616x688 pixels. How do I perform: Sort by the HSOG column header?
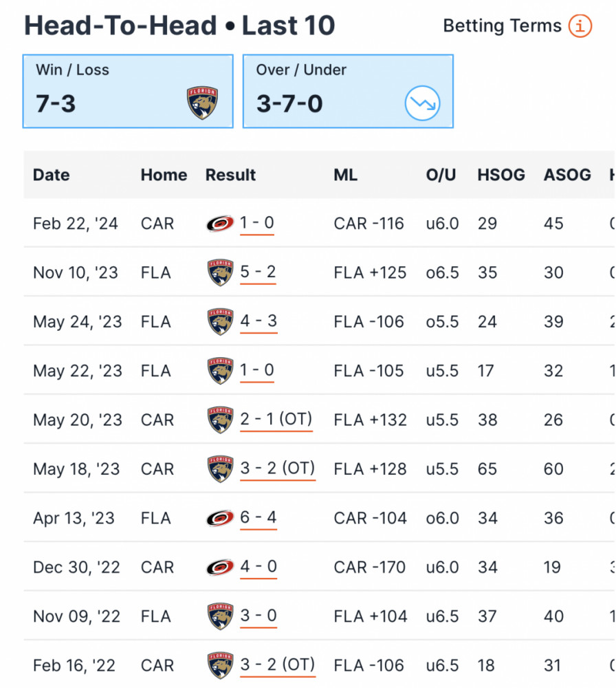501,175
